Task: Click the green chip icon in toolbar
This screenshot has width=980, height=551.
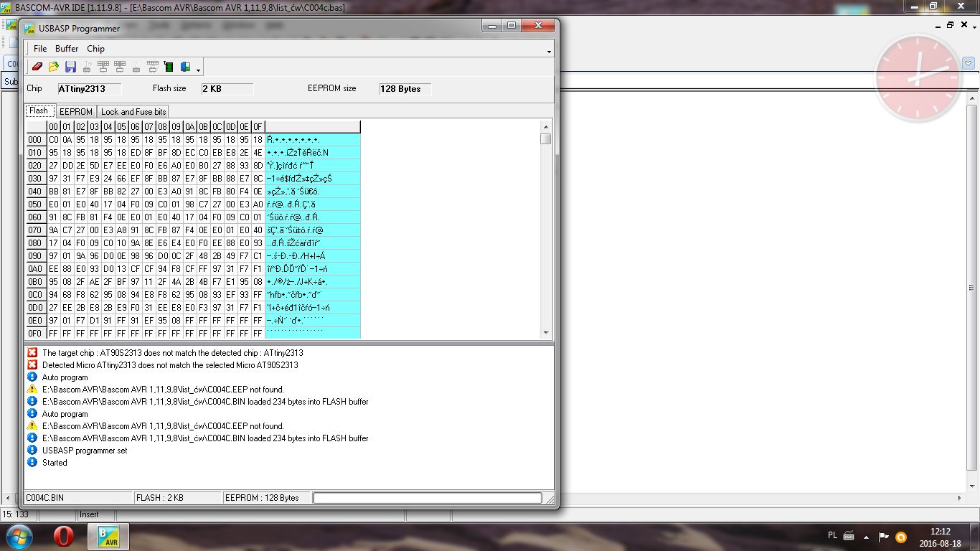Action: point(169,67)
